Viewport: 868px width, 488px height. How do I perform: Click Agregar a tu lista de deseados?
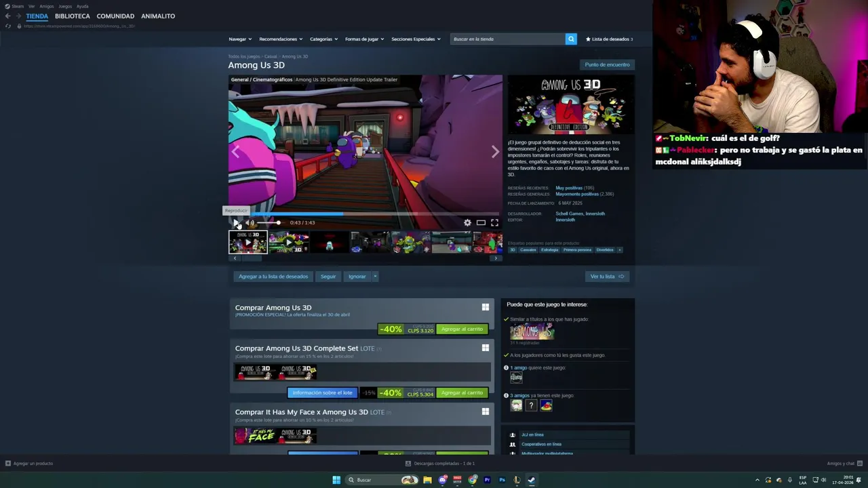pos(273,277)
